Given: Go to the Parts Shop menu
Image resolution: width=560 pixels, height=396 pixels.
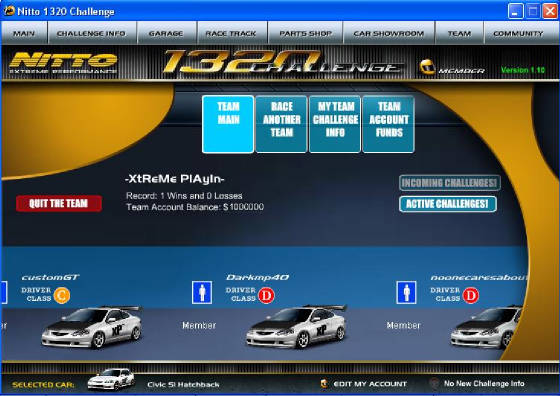Looking at the screenshot, I should coord(305,33).
